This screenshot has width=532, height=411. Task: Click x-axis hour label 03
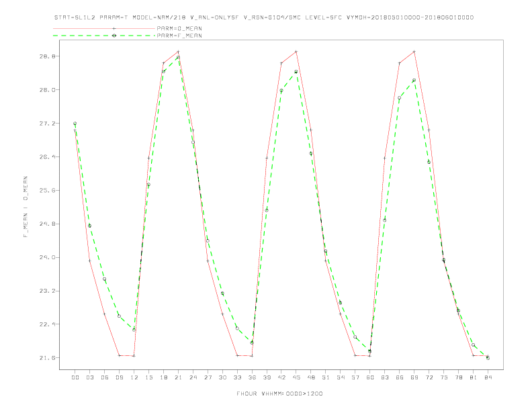click(x=89, y=377)
